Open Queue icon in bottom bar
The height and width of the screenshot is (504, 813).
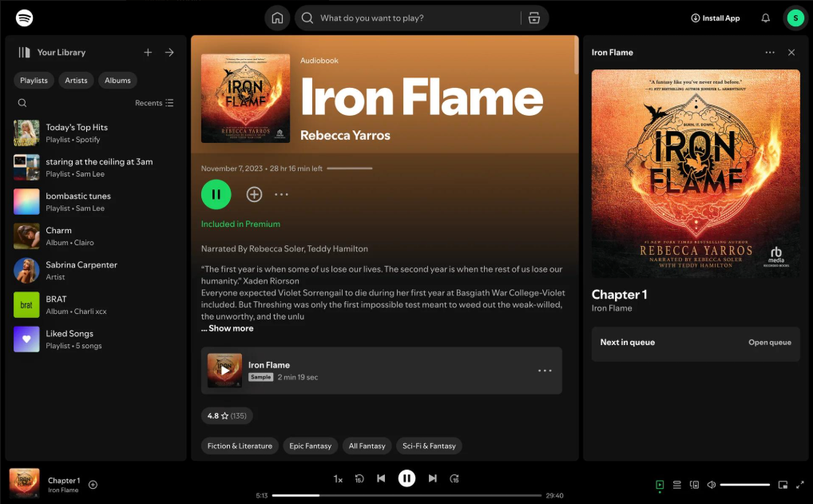(x=676, y=485)
